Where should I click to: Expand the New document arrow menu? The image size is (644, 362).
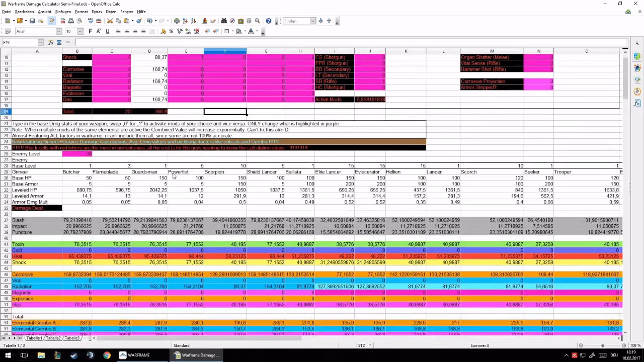point(13,21)
